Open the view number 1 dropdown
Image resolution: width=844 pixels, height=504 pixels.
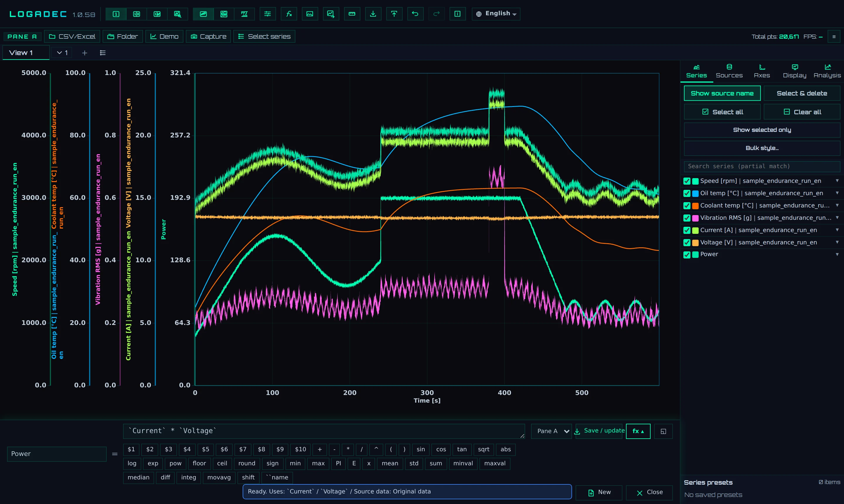point(62,53)
